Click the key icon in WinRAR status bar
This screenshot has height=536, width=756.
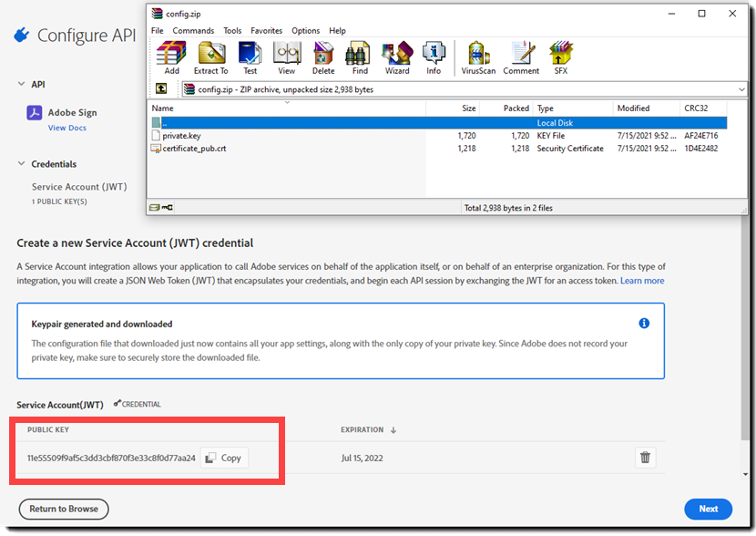pyautogui.click(x=167, y=208)
